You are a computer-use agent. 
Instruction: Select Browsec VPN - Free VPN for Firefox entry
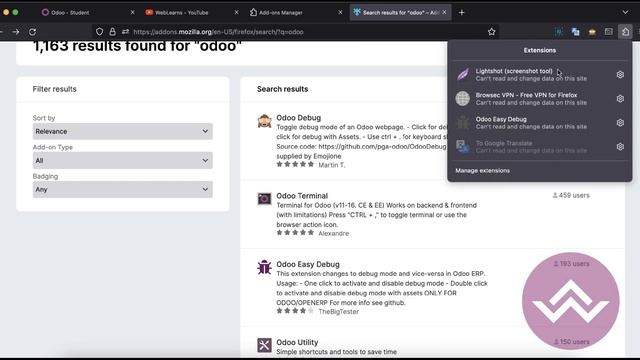pyautogui.click(x=531, y=99)
